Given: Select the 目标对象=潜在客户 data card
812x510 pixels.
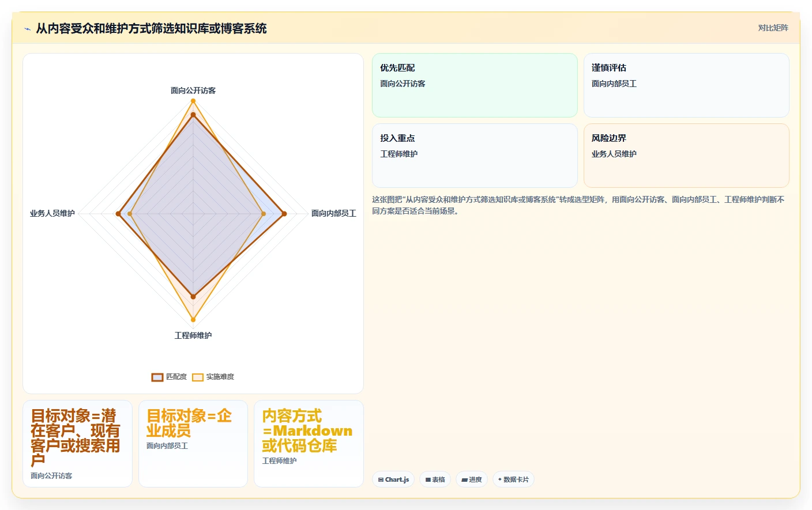Looking at the screenshot, I should tap(78, 444).
